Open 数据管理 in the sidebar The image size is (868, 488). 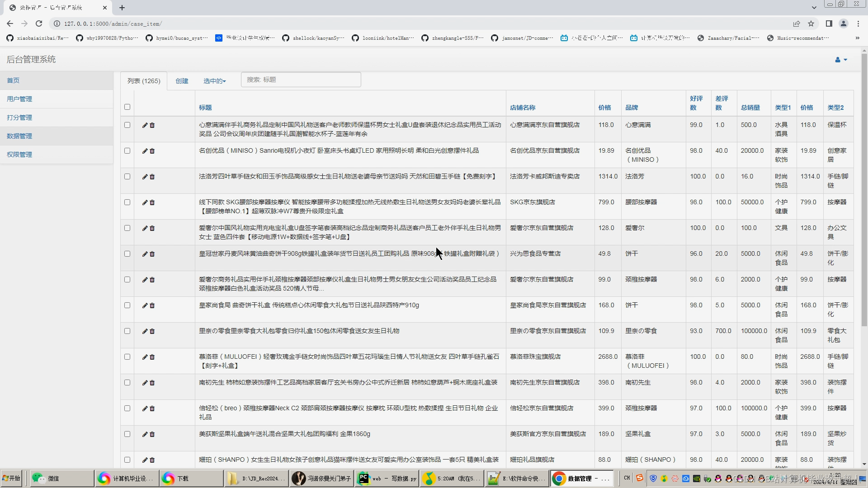19,136
